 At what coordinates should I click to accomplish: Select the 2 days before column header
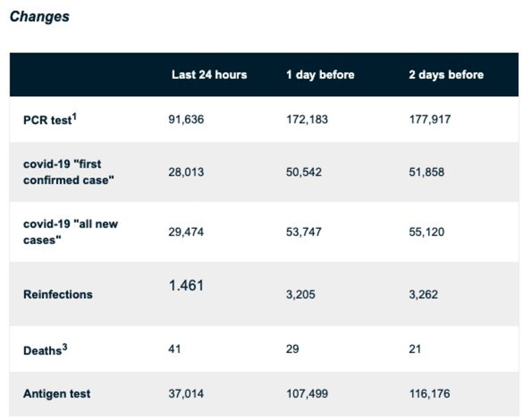click(x=446, y=75)
